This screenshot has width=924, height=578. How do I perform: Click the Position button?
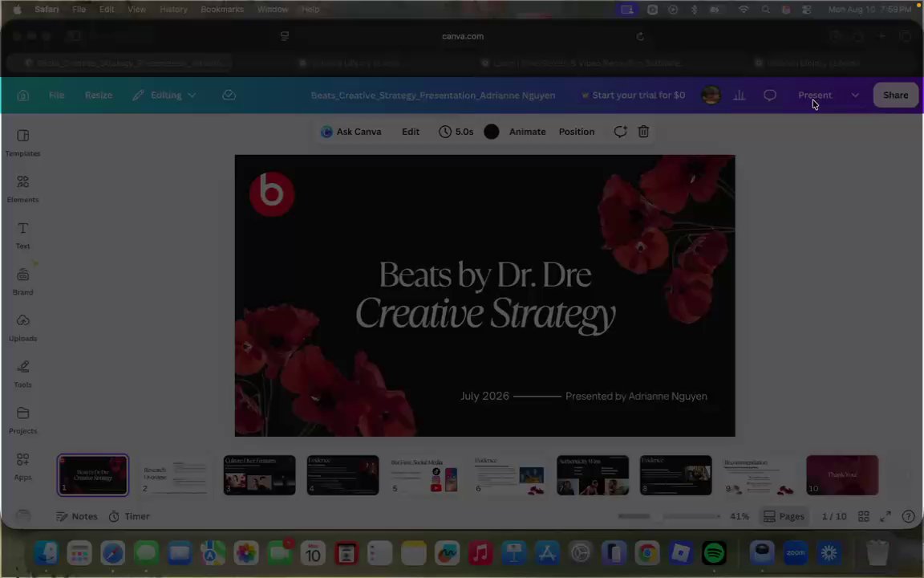coord(577,132)
